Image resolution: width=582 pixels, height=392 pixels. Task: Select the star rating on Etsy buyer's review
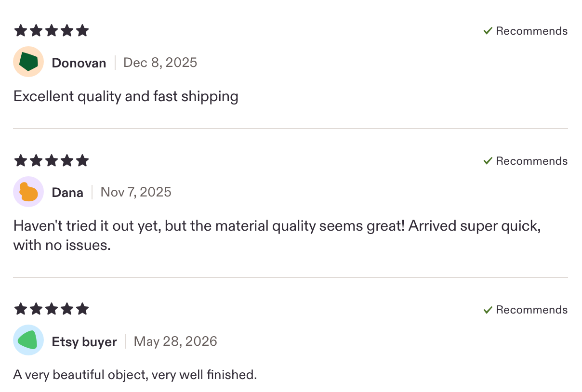click(52, 309)
